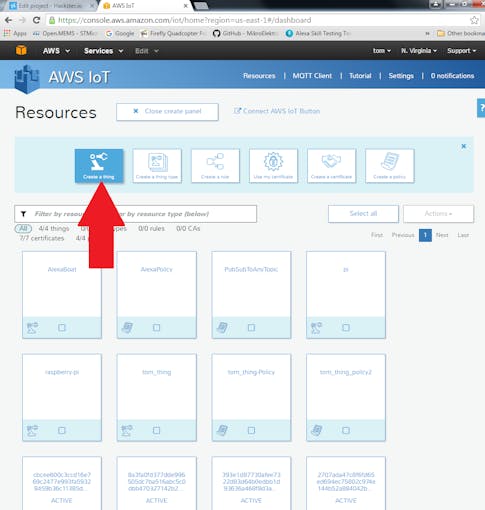
Task: Tick the checkbox on the AlexaBoat card
Action: (x=62, y=328)
